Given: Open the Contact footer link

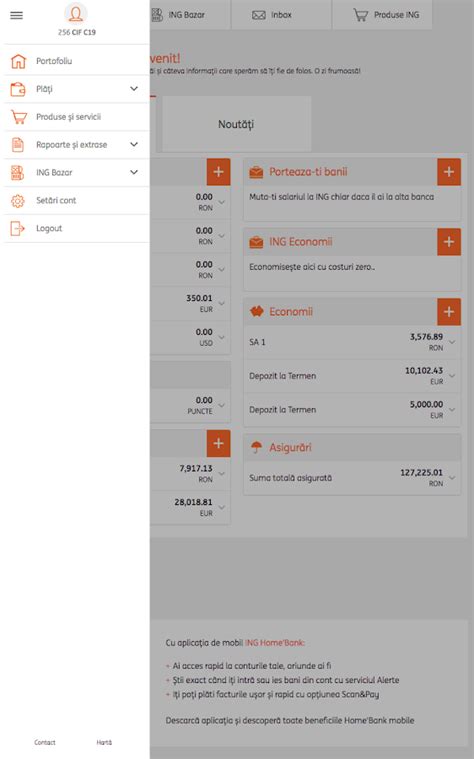Looking at the screenshot, I should [x=45, y=742].
